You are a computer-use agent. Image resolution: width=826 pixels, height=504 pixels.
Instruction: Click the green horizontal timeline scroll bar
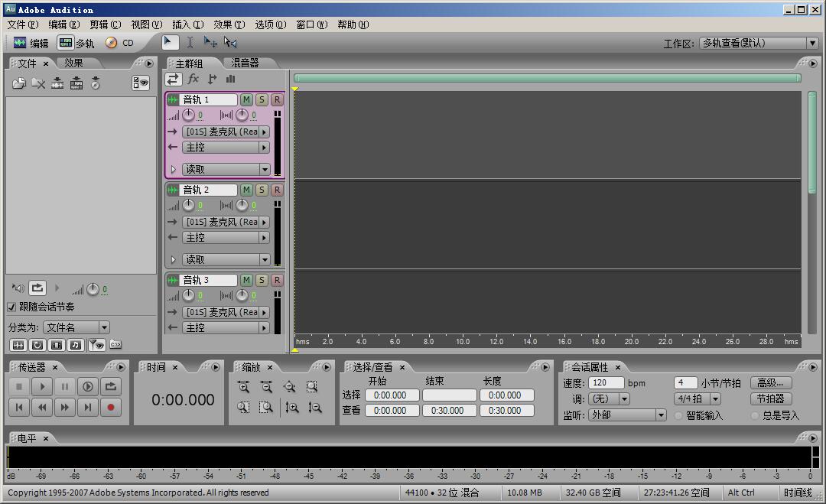(x=548, y=79)
